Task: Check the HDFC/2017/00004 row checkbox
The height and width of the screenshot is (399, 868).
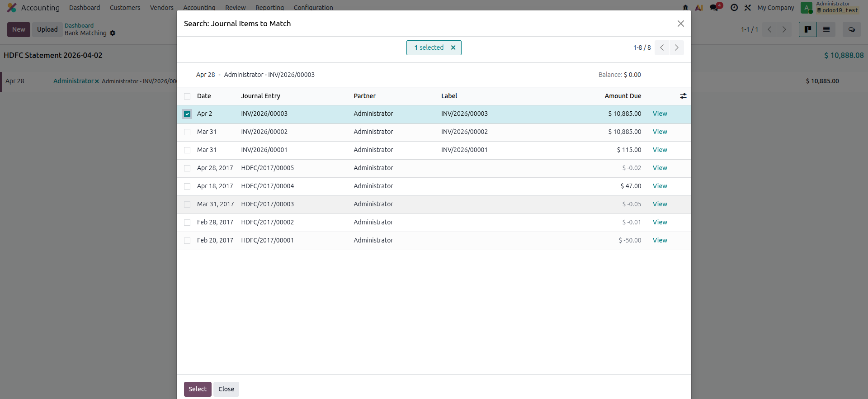Action: point(187,186)
